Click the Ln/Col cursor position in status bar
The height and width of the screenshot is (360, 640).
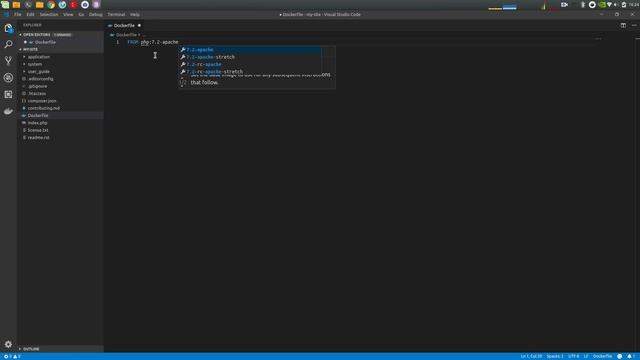click(x=531, y=356)
